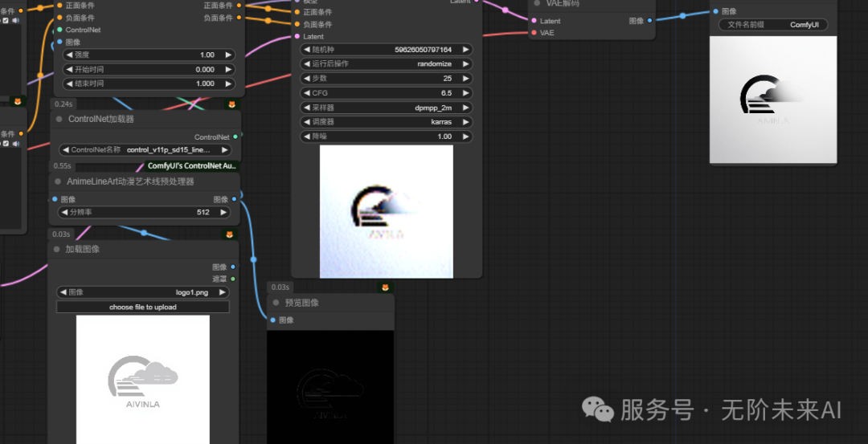Click the 0.24s timing badge
This screenshot has height=444, width=868.
tap(63, 104)
